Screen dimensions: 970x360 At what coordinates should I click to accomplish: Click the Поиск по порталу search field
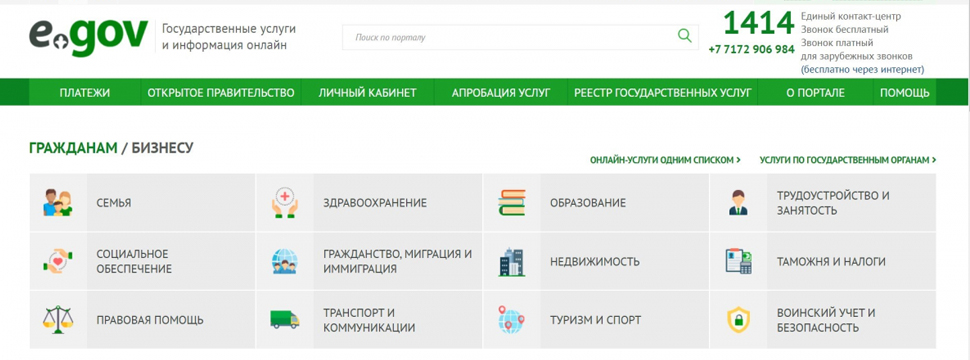520,37
